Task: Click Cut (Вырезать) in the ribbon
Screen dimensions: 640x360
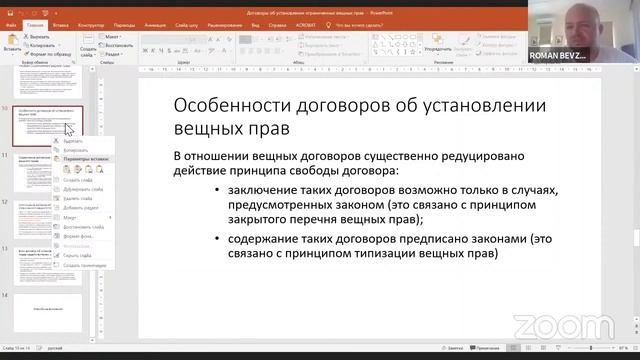Action: [36, 37]
